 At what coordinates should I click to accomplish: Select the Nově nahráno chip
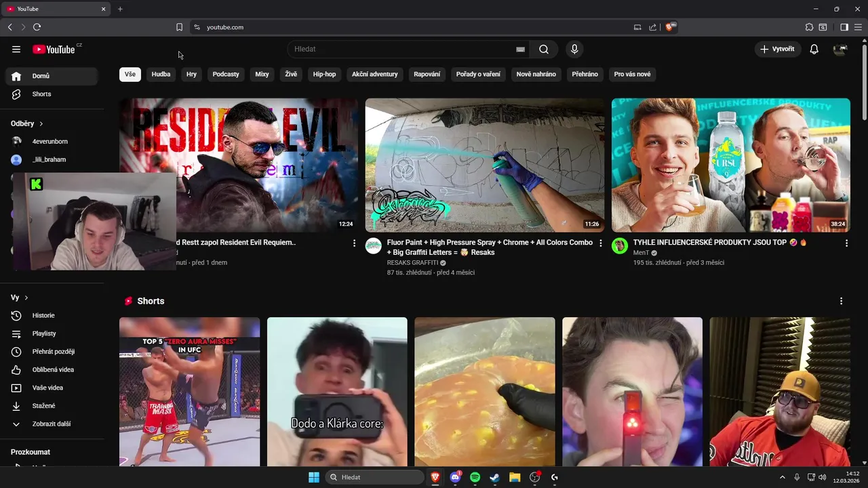pyautogui.click(x=536, y=75)
